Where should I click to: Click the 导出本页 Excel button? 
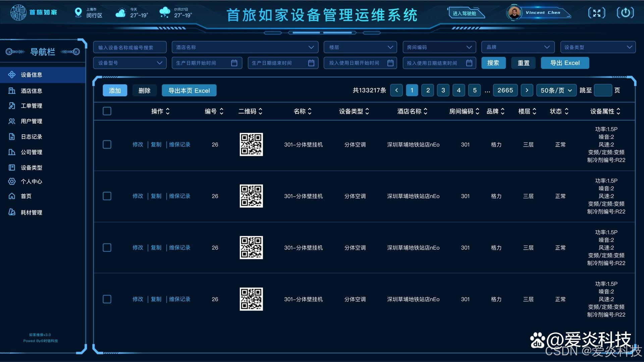pyautogui.click(x=189, y=90)
